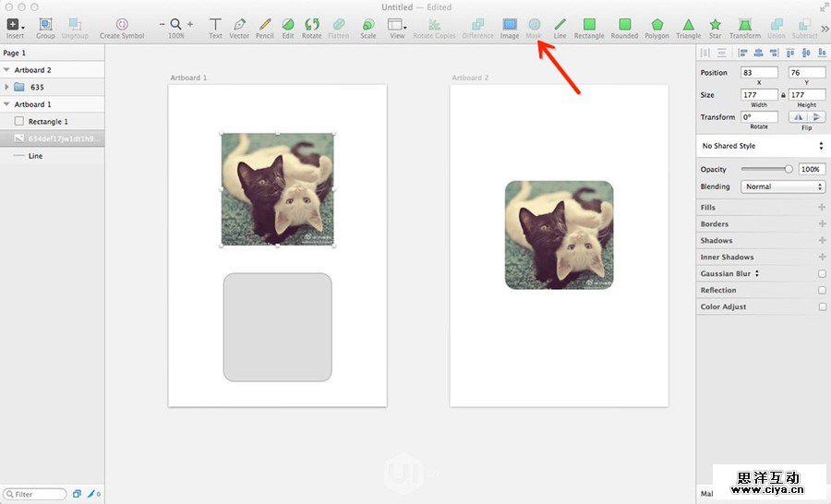Select the Polygon shape tool
This screenshot has width=831, height=504.
tap(656, 25)
